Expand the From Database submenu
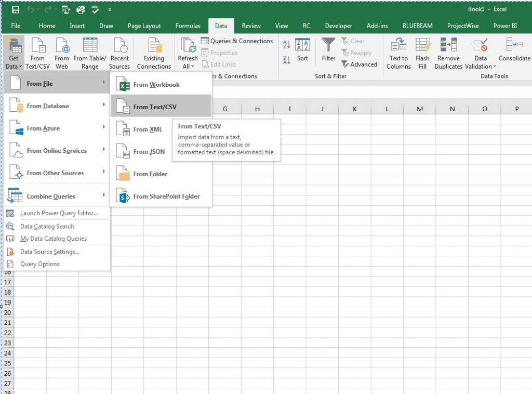 (x=57, y=106)
